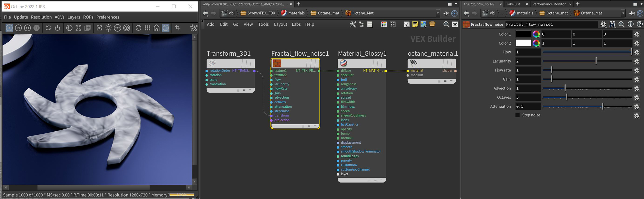This screenshot has height=199, width=644.
Task: Click the Color 2 white swatch
Action: click(x=523, y=43)
